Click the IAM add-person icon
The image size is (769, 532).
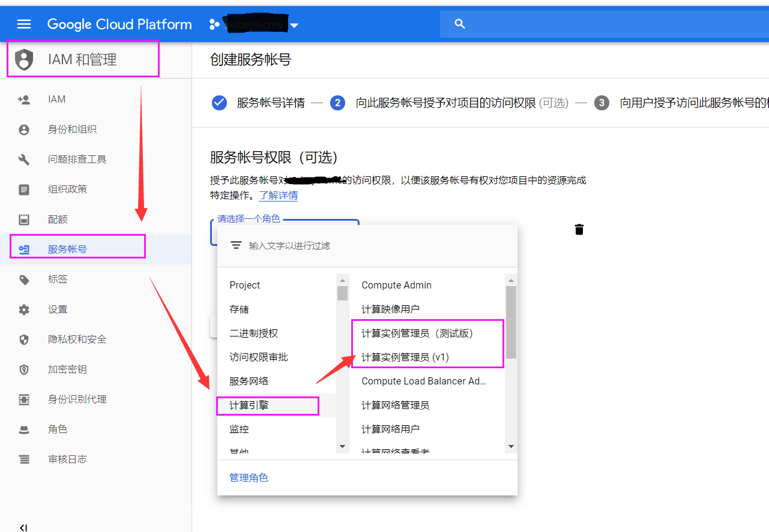(24, 100)
